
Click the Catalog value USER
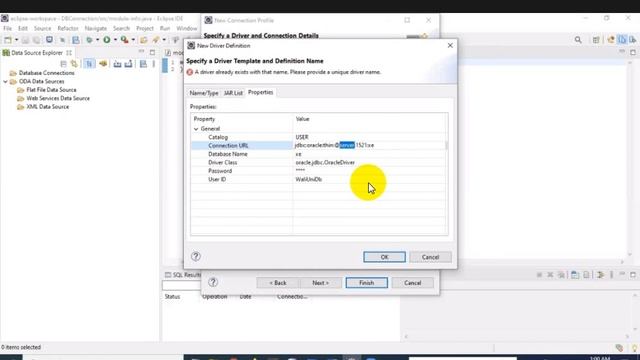pos(302,137)
